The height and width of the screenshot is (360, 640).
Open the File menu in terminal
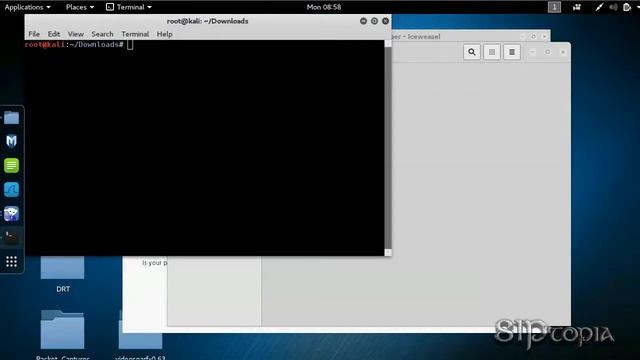(34, 34)
